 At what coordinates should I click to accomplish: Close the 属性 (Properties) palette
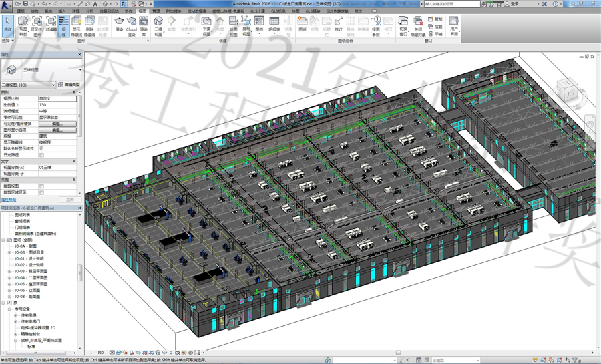tap(79, 55)
